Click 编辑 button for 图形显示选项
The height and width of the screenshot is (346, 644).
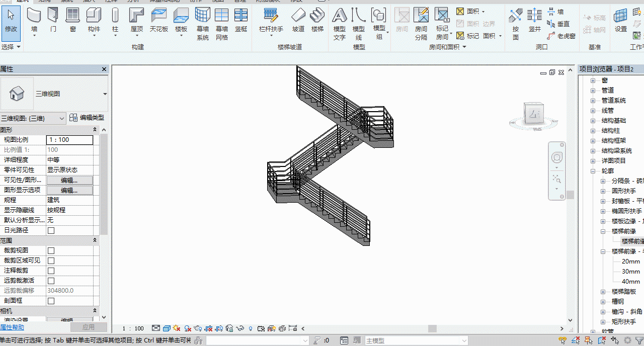click(x=69, y=190)
